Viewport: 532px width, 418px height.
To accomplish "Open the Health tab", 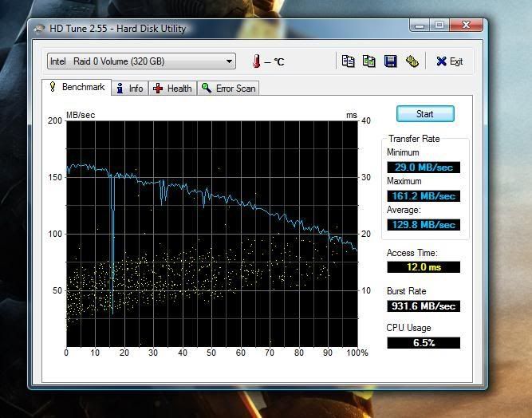I will coord(173,89).
